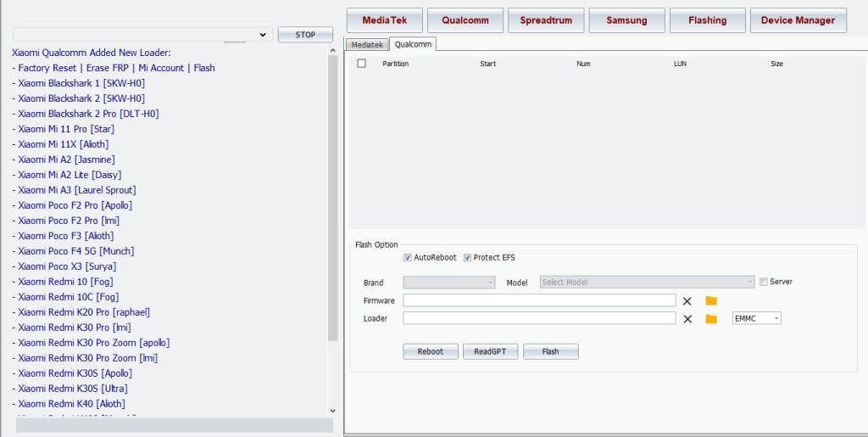The image size is (868, 437).
Task: Check the select-all partition checkbox
Action: tap(362, 64)
